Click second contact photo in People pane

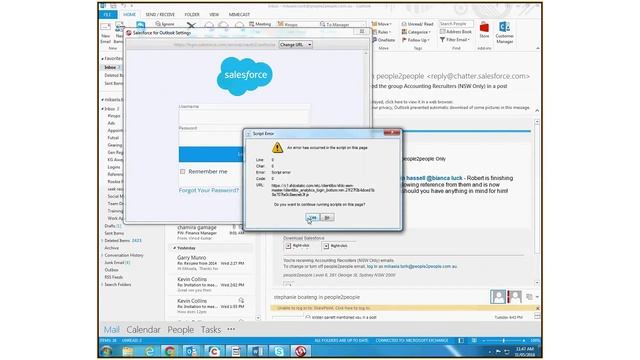pyautogui.click(x=514, y=296)
